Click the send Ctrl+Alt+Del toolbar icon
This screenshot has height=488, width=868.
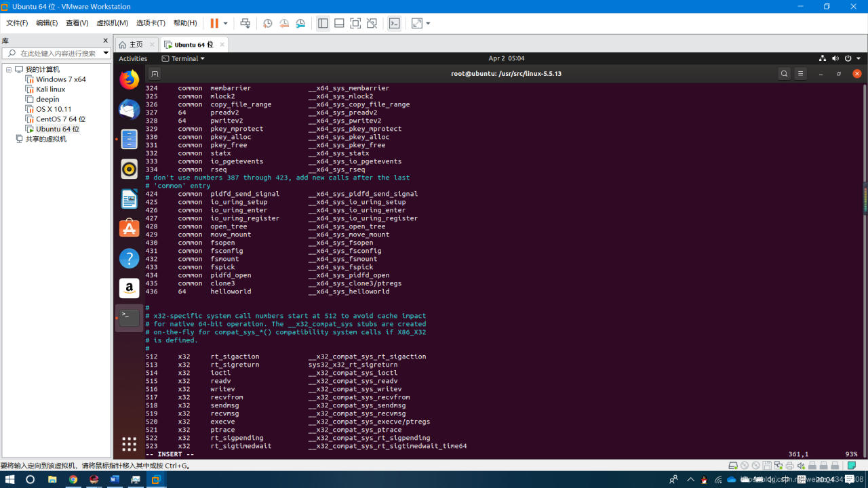(245, 23)
